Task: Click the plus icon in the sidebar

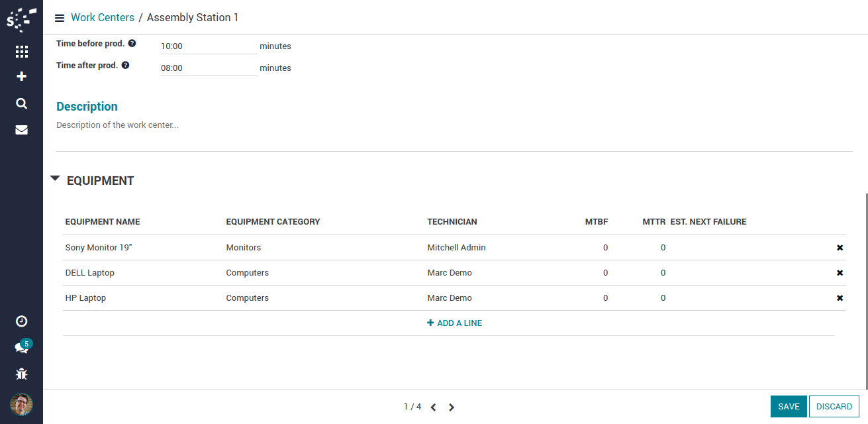Action: coord(21,77)
